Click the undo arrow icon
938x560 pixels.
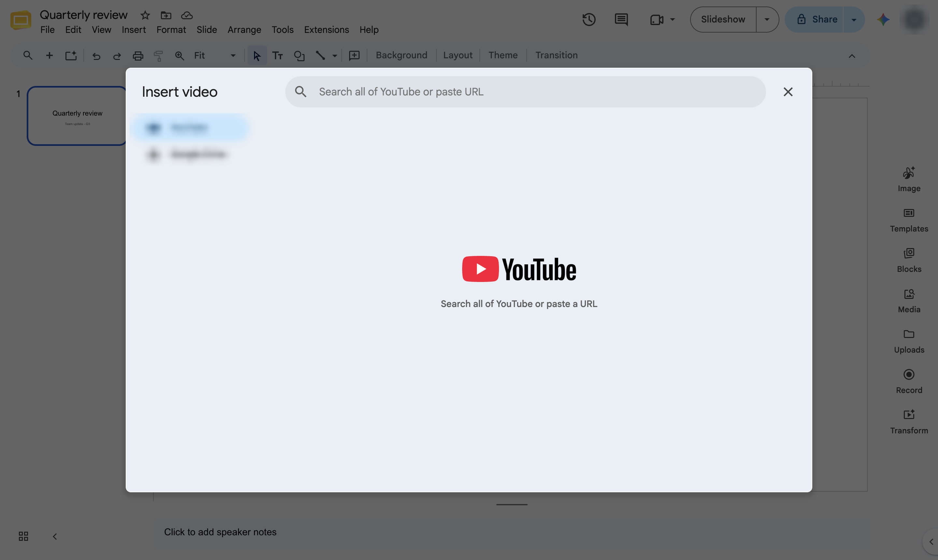pyautogui.click(x=96, y=56)
